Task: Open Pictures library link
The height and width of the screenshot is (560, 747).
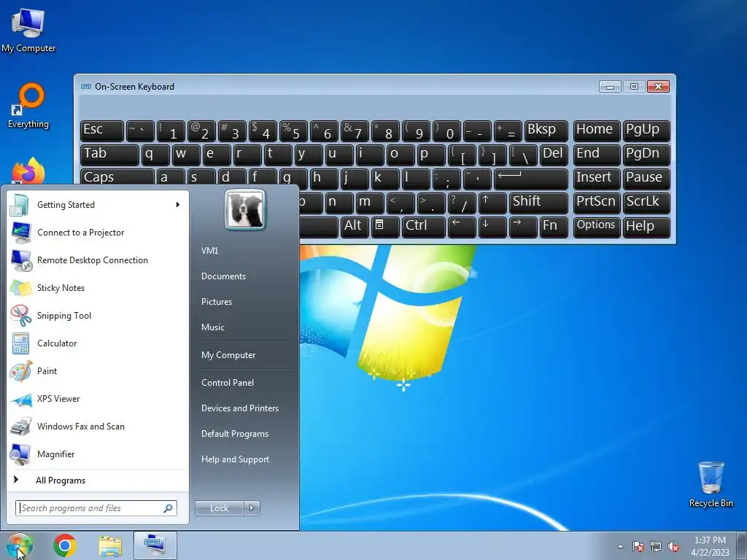Action: pyautogui.click(x=217, y=302)
